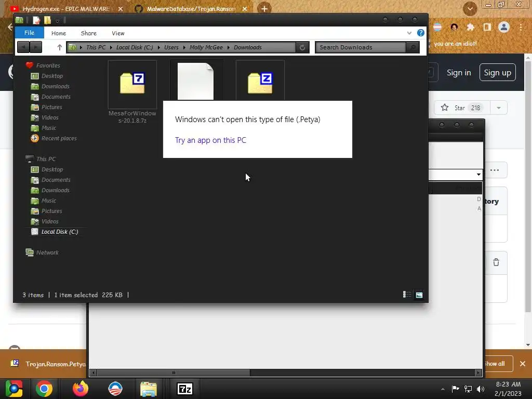Click the GitHub delete file trash icon
Viewport: 532px width, 399px height.
click(x=496, y=262)
